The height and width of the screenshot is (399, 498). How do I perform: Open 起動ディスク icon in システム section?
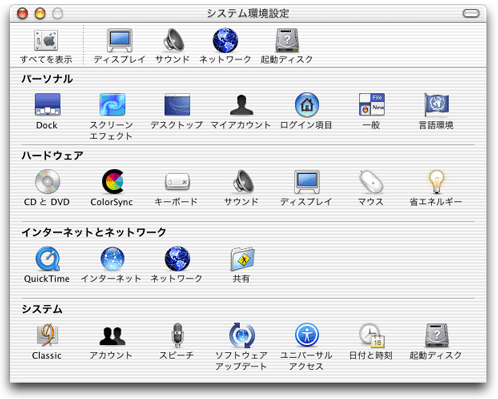click(436, 335)
